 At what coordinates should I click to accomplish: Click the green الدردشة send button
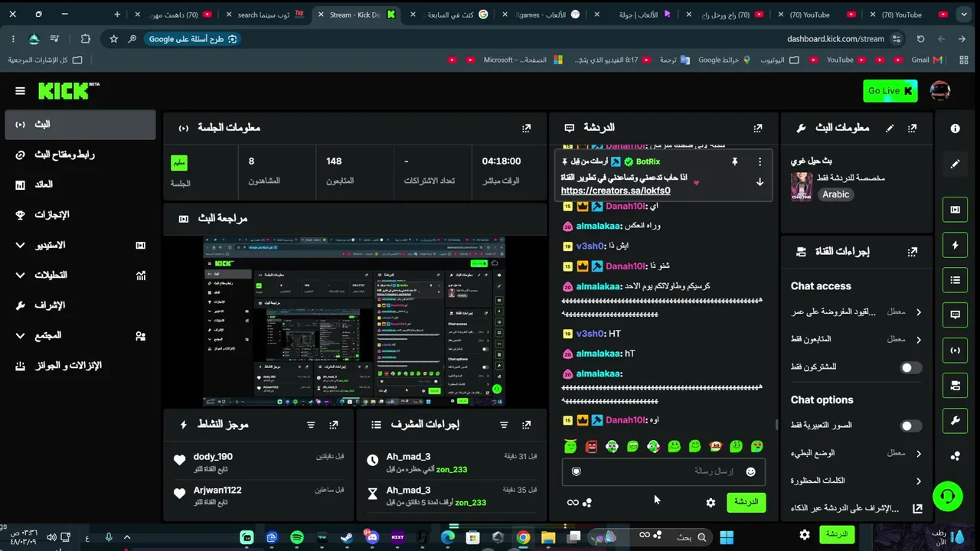[745, 502]
